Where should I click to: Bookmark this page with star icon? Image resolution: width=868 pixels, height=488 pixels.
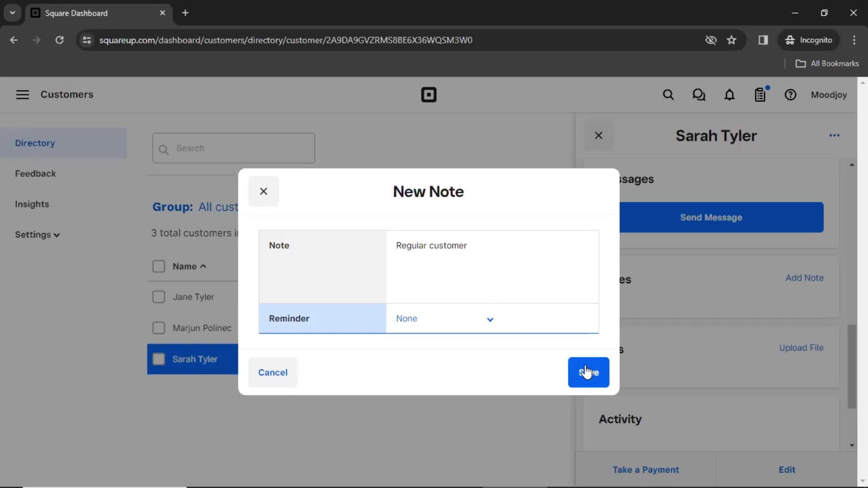731,40
